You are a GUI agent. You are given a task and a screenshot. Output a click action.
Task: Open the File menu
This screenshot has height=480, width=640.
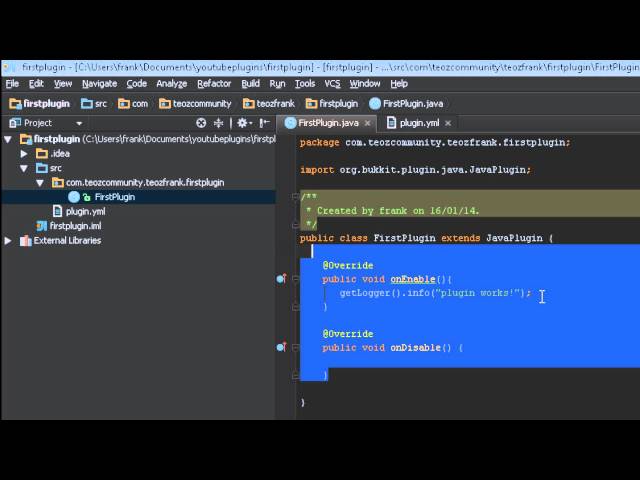[x=12, y=84]
